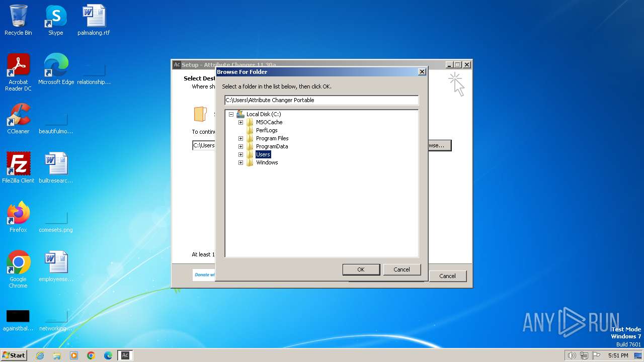
Task: Select the relationship desktop file
Action: click(x=94, y=74)
